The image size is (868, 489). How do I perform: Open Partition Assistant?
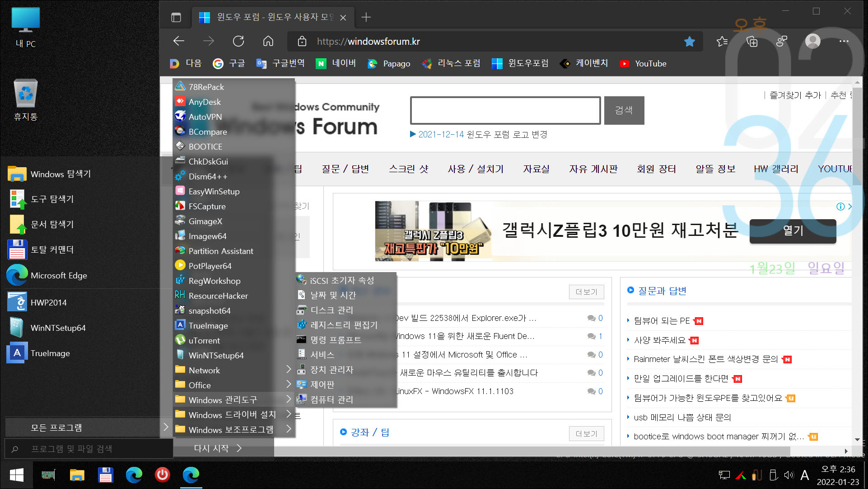click(x=233, y=251)
